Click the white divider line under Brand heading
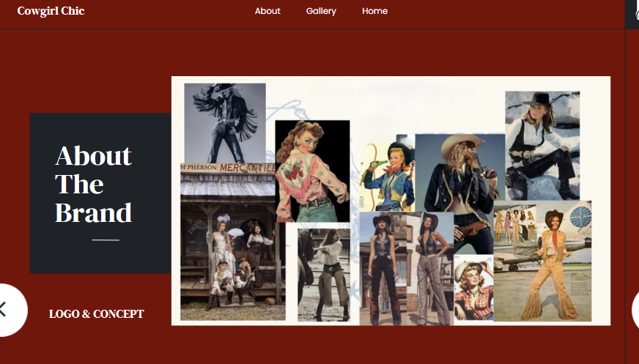Screen dimensions: 639x364 [x=106, y=239]
